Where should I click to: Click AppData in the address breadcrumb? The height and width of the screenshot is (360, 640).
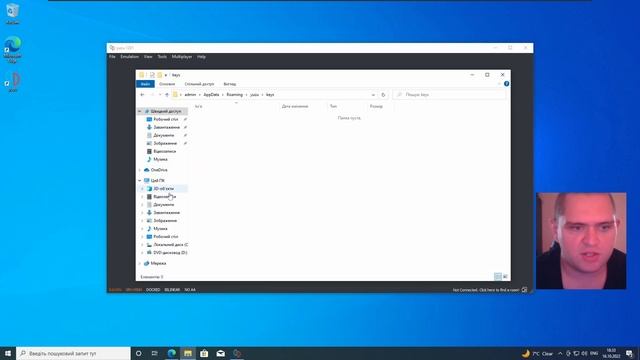(x=211, y=95)
